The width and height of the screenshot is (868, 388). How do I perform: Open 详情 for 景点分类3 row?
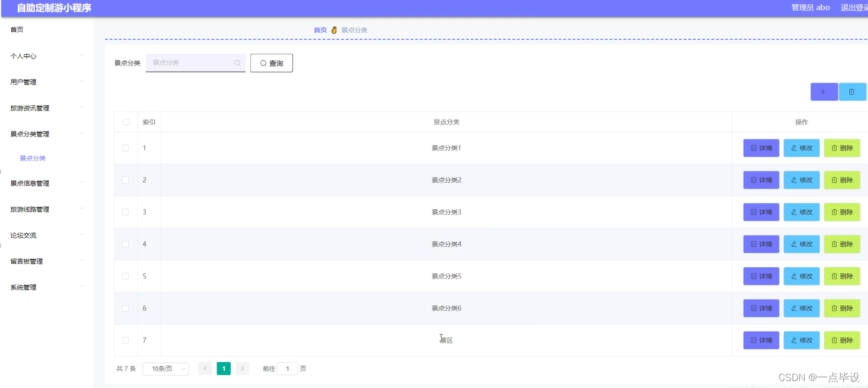click(x=761, y=212)
